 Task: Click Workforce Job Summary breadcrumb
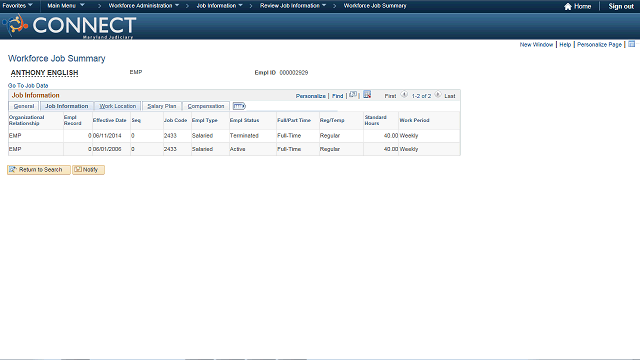[375, 6]
